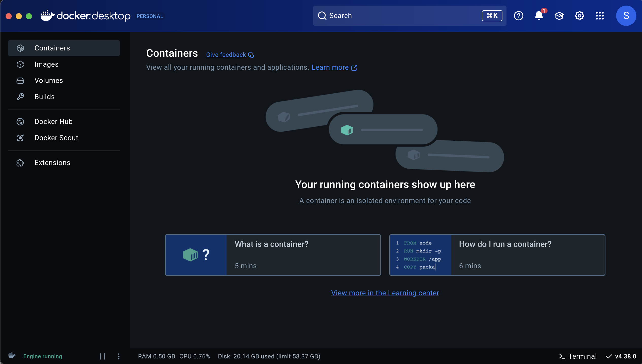Open Extensions via the puzzle icon
The height and width of the screenshot is (364, 642).
20,163
